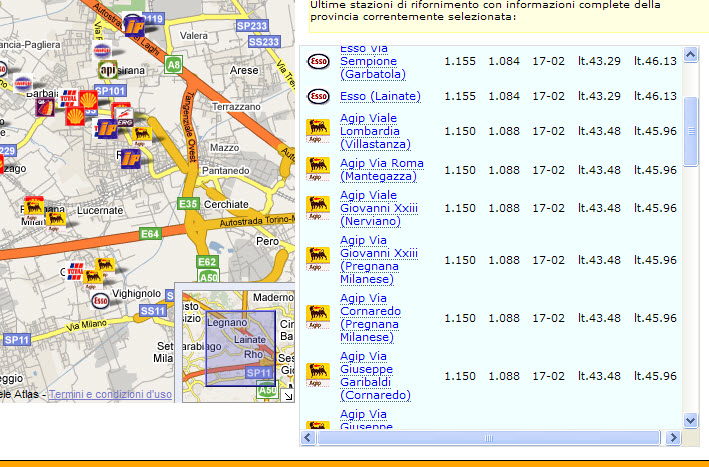Select the Total marker near the Barbaiana label

coord(69,98)
